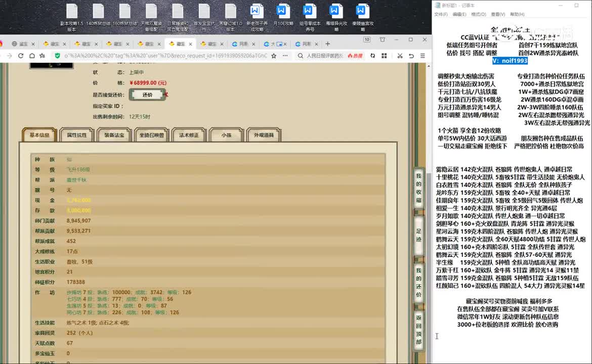The width and height of the screenshot is (592, 364).
Task: Open 我的收藏 side button
Action: click(x=419, y=188)
